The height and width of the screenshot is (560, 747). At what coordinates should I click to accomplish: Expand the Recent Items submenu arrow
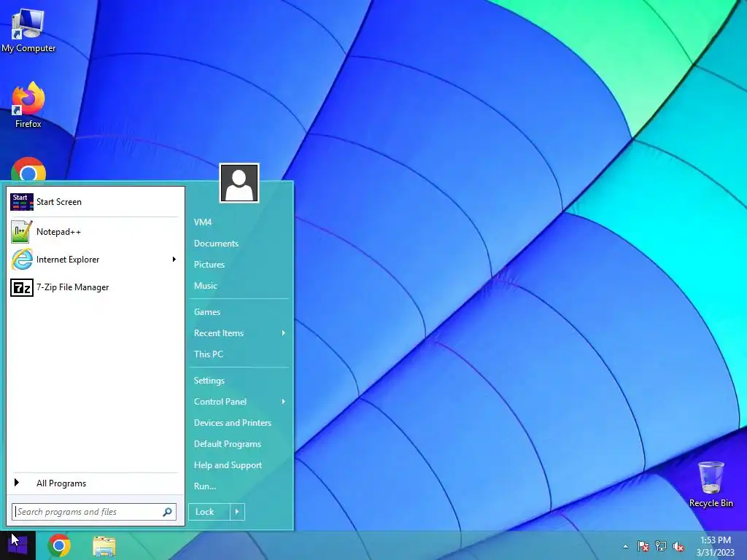pyautogui.click(x=284, y=333)
